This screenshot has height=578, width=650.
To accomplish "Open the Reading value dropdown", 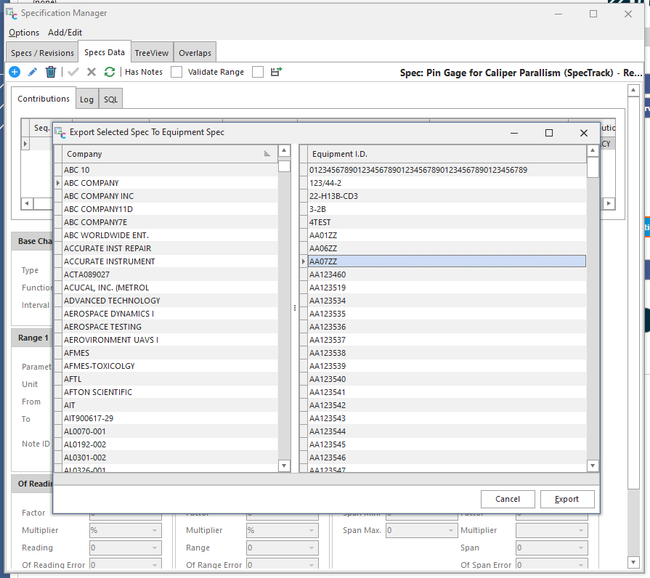I will [x=154, y=548].
